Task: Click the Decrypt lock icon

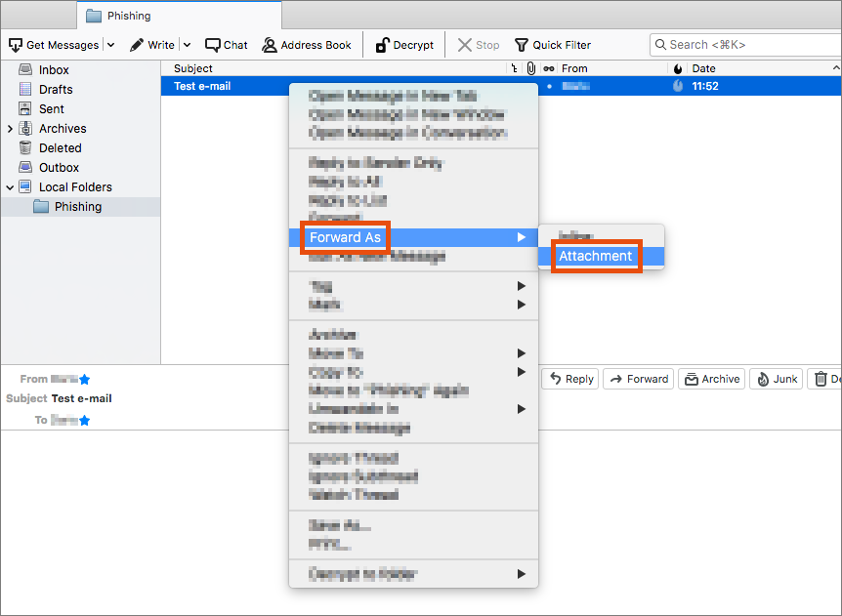Action: 383,45
